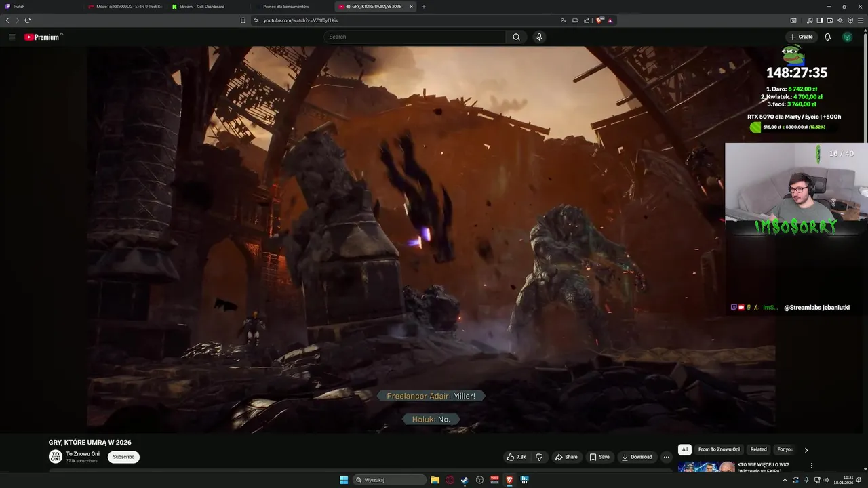Open YouTube notifications bell
This screenshot has width=868, height=488.
point(827,37)
